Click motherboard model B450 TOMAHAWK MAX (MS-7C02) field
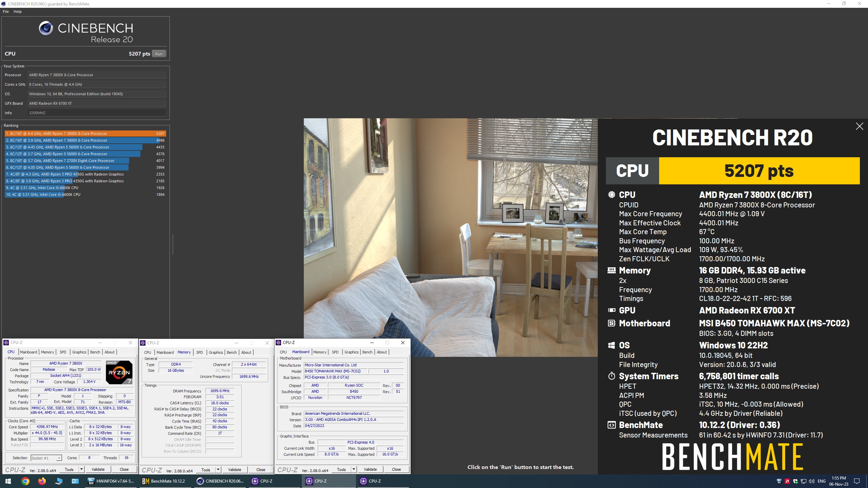The image size is (868, 488). [x=335, y=371]
